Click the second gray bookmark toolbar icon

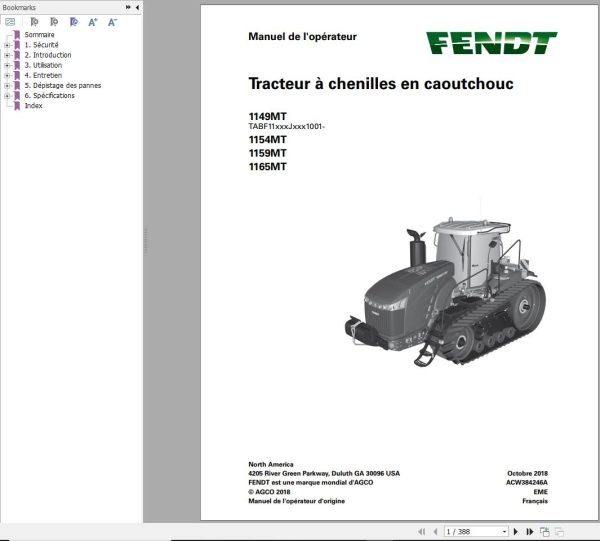[x=54, y=22]
